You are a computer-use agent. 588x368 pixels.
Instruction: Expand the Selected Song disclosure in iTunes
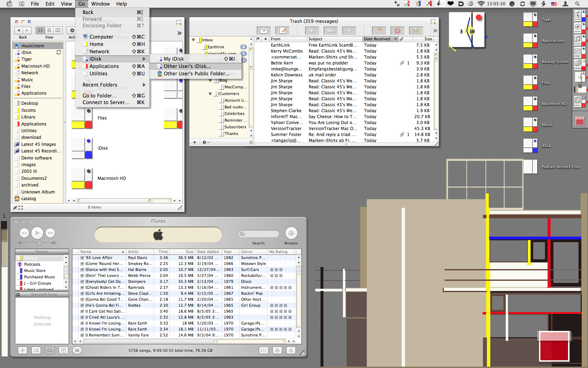tap(18, 294)
